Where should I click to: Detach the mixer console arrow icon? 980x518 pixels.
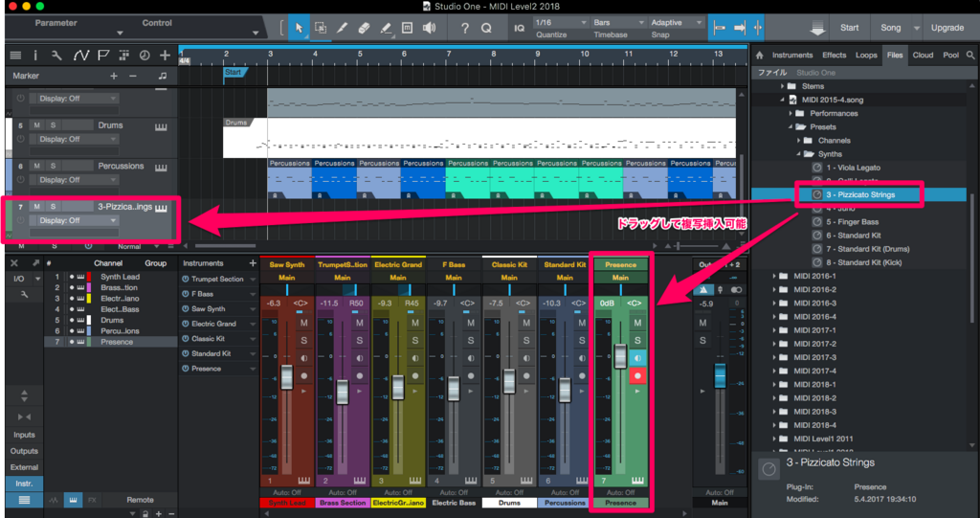point(36,263)
